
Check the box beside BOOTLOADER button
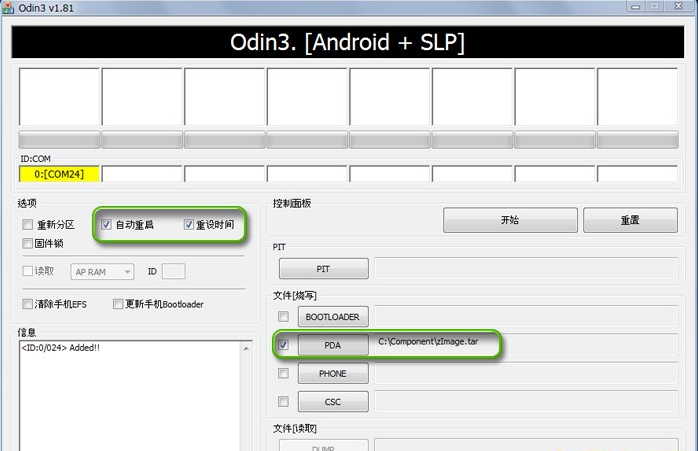tap(283, 317)
